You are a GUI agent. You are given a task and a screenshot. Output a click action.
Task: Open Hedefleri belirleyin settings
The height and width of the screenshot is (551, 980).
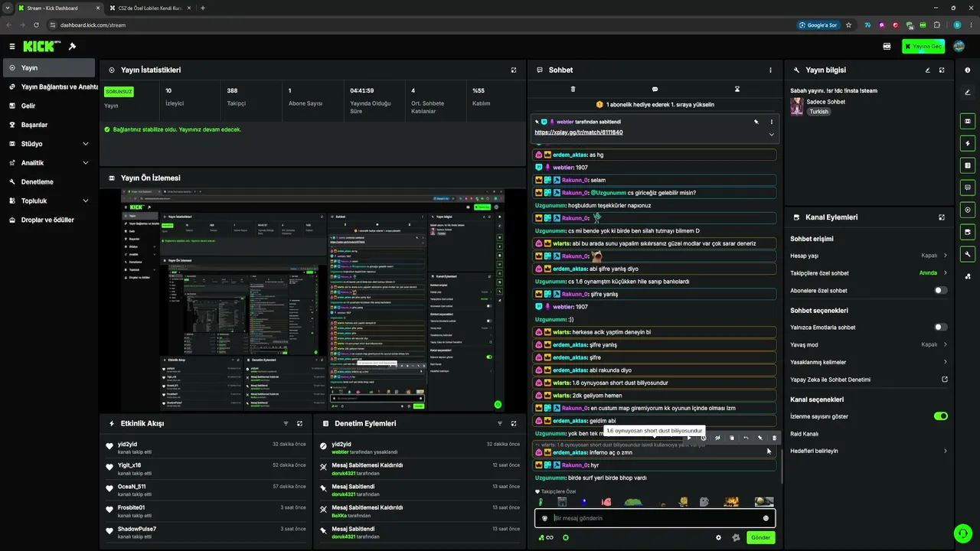click(869, 452)
